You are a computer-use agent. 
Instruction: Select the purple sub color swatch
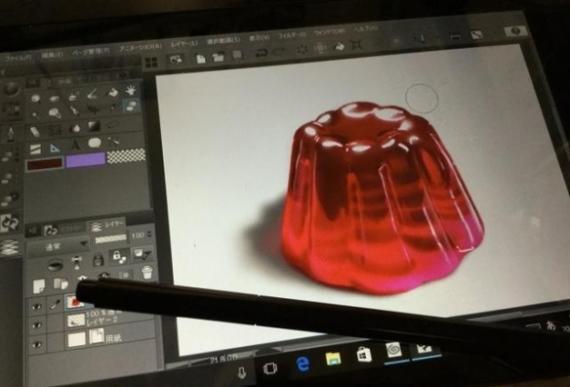(85, 160)
